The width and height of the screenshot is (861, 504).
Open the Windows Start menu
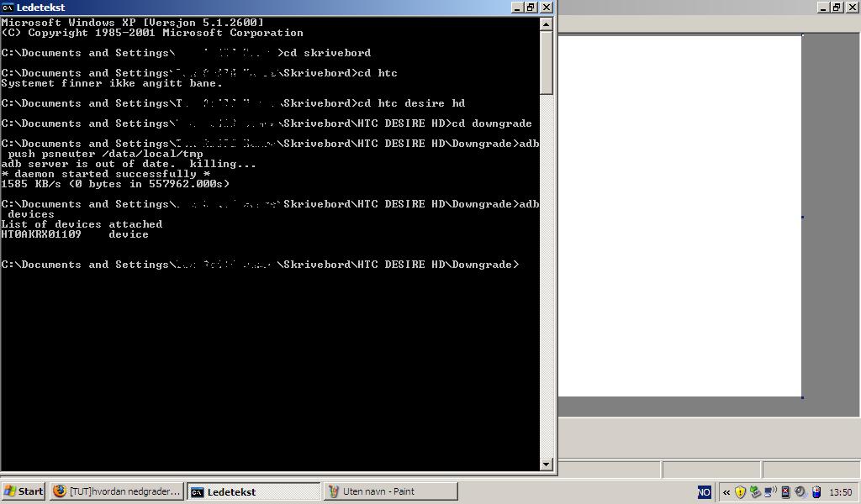(x=23, y=491)
